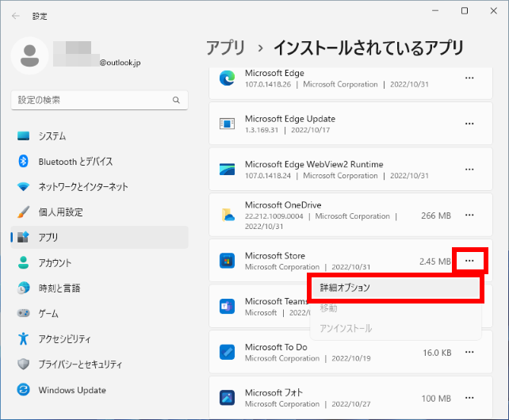Click the 16.0 KB size value

pyautogui.click(x=438, y=353)
